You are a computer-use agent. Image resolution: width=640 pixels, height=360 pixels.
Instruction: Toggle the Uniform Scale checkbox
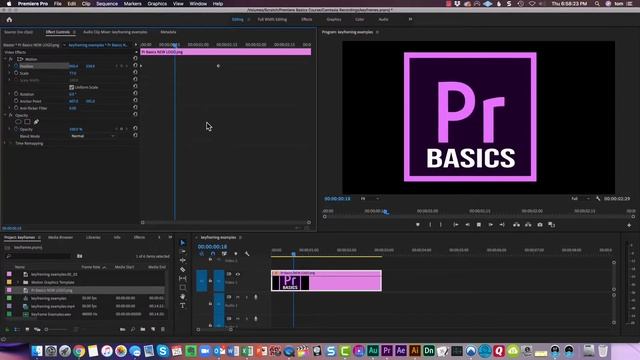click(71, 87)
